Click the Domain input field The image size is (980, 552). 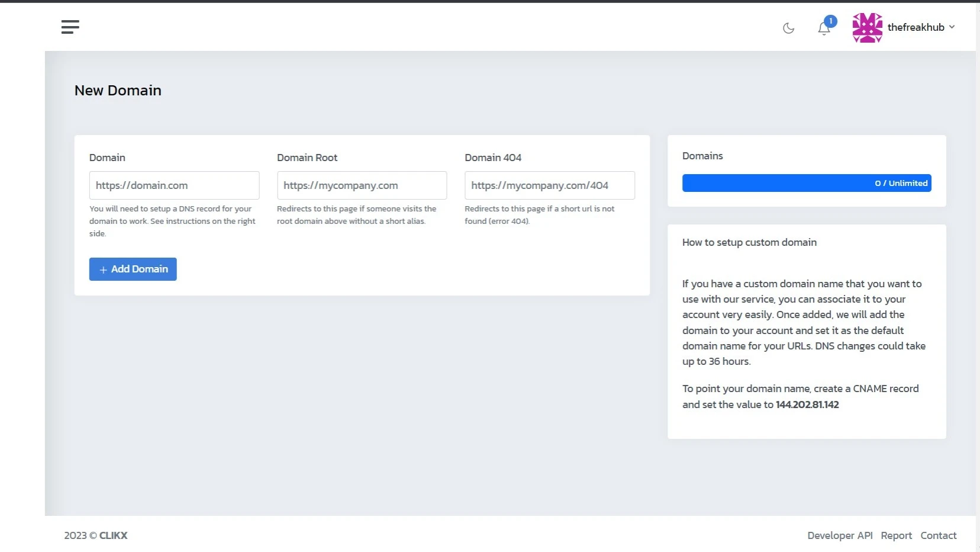174,185
